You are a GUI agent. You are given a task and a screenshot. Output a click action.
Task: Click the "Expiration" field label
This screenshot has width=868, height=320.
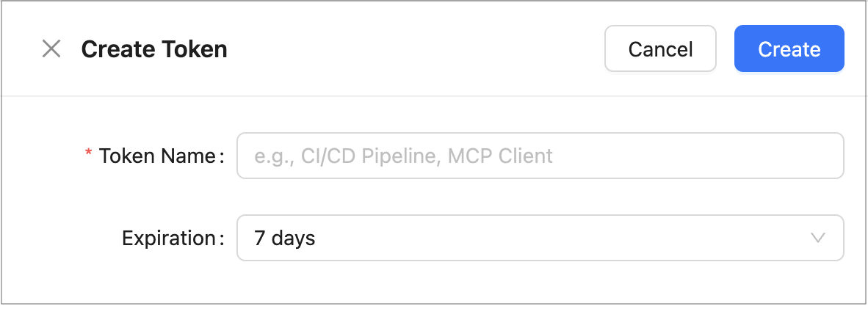[169, 238]
